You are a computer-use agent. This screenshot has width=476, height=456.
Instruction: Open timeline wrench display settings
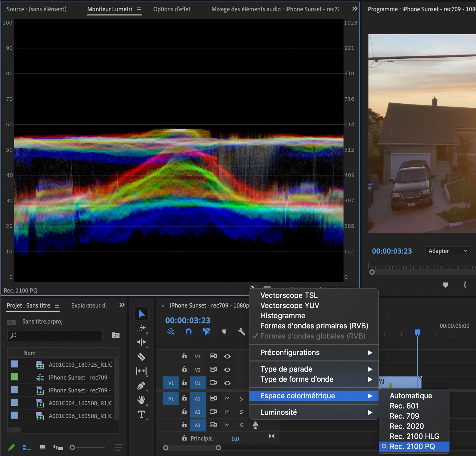[241, 332]
